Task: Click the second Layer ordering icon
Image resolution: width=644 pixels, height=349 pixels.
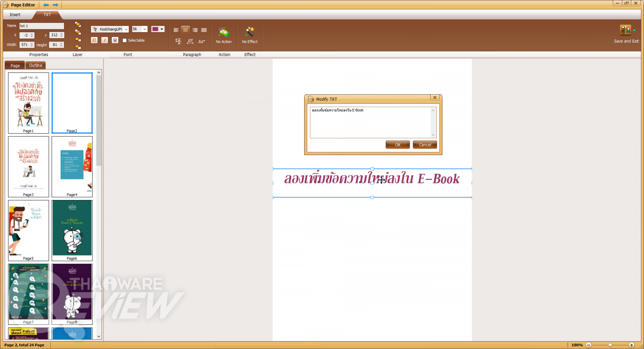Action: (x=78, y=32)
